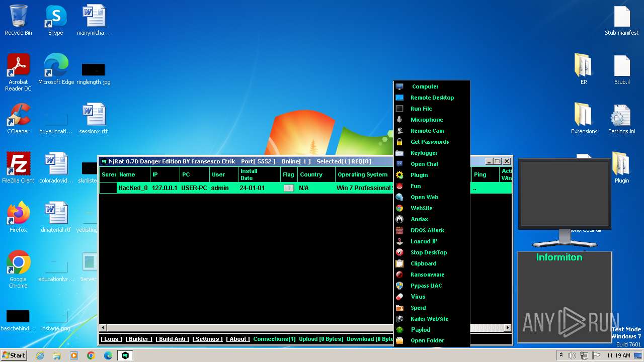The width and height of the screenshot is (644, 362).
Task: Click the [ Build Anti ] link
Action: [172, 339]
